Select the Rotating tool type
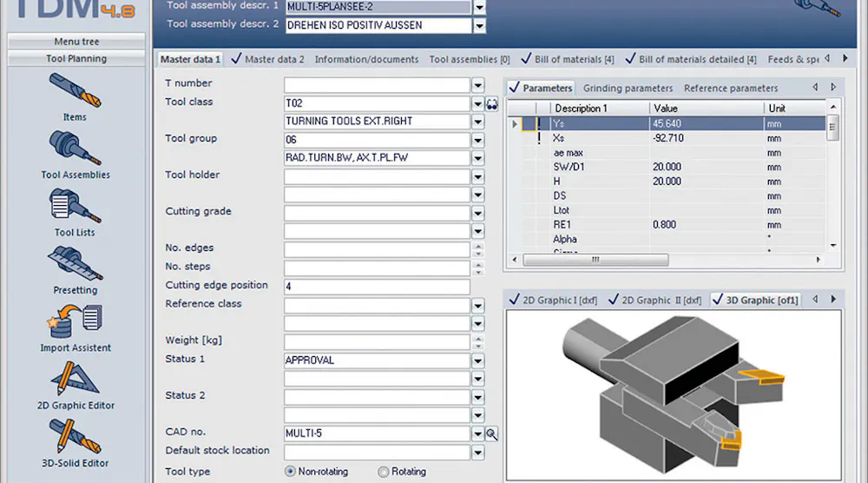The height and width of the screenshot is (483, 868). 383,472
